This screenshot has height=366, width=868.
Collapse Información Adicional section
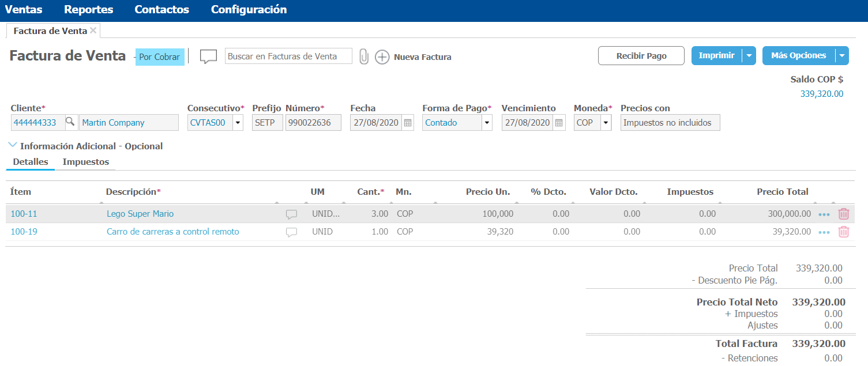coord(13,146)
